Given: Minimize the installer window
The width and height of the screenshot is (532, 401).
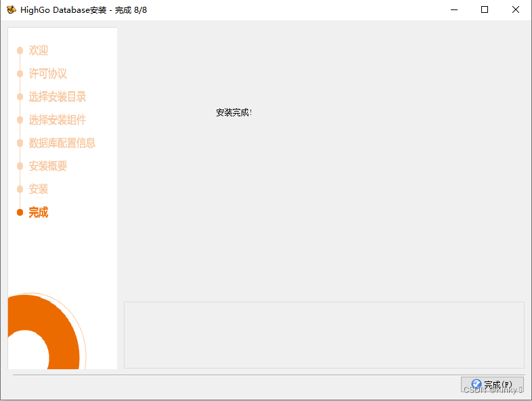Looking at the screenshot, I should click(454, 10).
